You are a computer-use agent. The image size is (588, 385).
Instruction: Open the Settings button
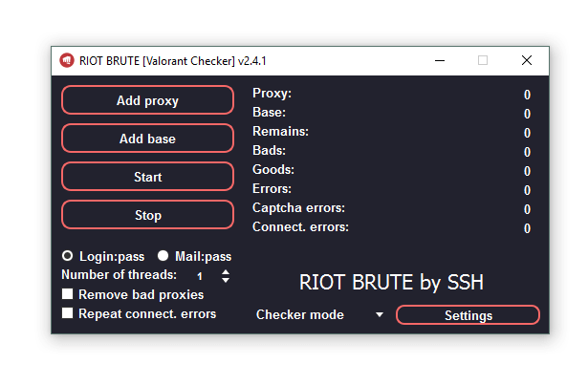tap(468, 315)
